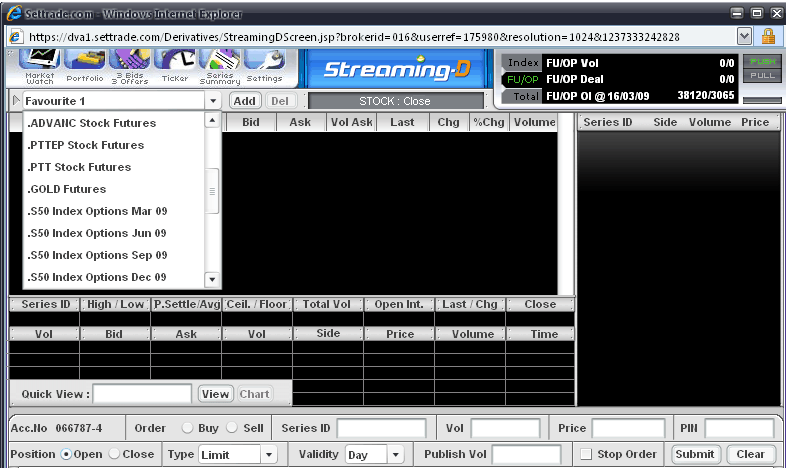Switch to PUSH mode
This screenshot has height=468, width=786.
point(762,61)
